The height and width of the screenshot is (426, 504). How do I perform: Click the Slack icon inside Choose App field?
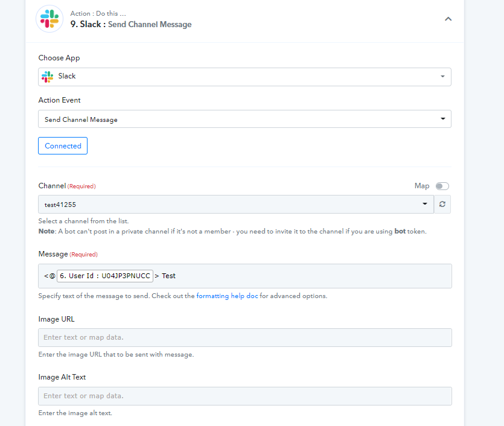47,77
